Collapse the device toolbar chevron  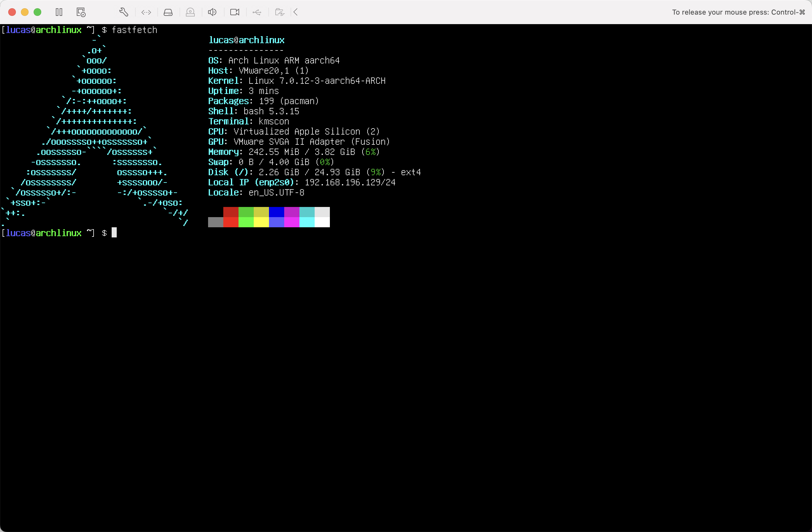click(296, 12)
